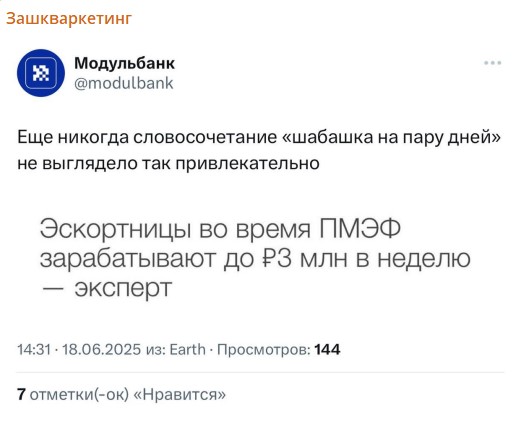Open the Модульбанк display name profile

pyautogui.click(x=124, y=63)
